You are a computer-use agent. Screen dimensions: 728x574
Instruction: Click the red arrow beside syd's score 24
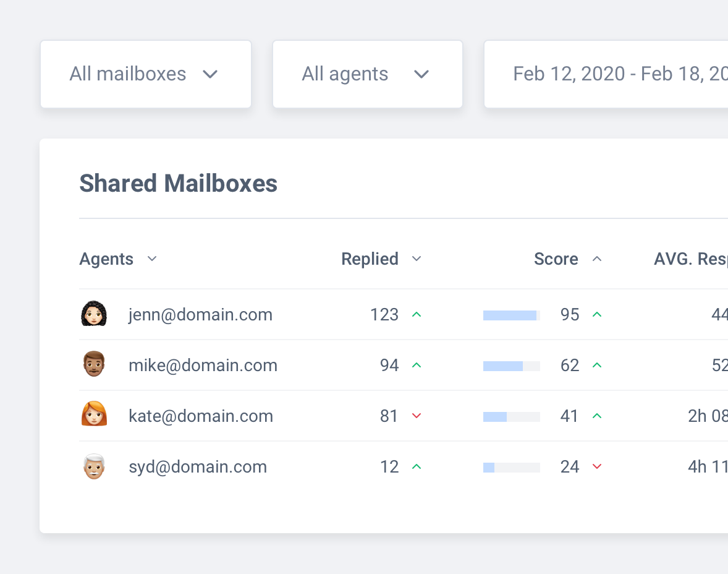[597, 466]
